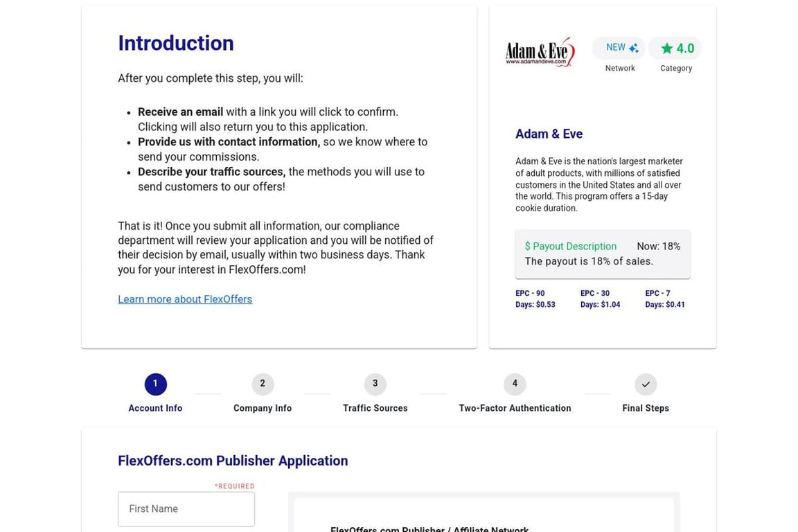The height and width of the screenshot is (532, 798).
Task: Click the EPC - 30 Days value
Action: coord(600,299)
